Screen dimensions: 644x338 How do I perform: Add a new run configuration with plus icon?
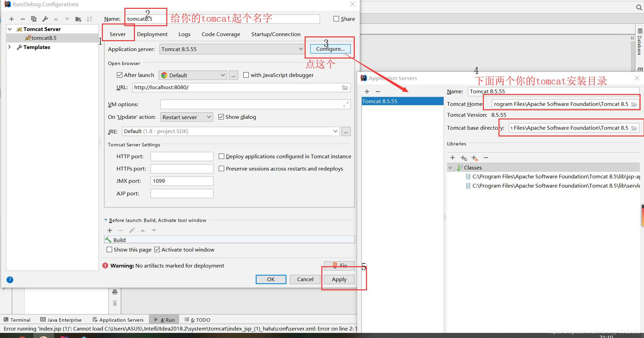coord(12,19)
